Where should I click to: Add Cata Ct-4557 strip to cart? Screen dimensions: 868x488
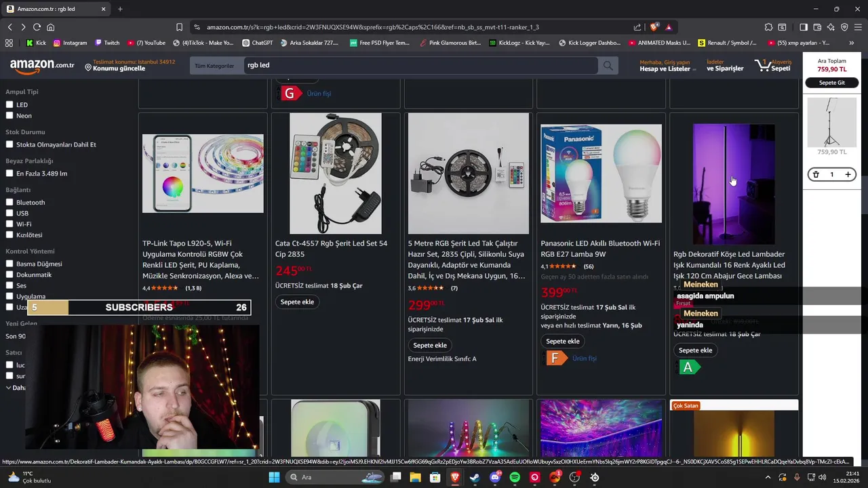point(297,302)
